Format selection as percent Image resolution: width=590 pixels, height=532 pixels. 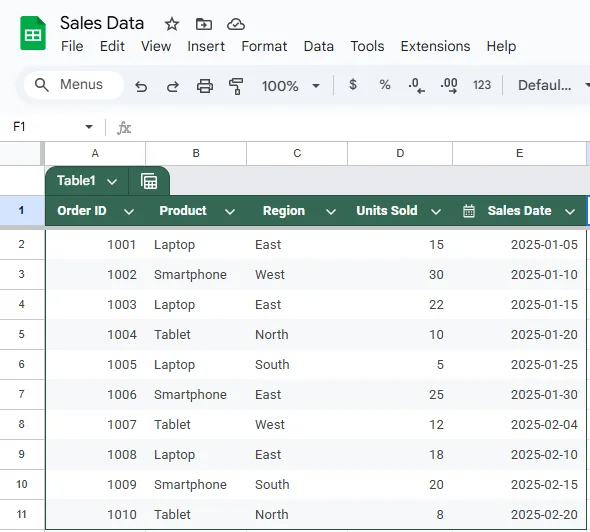[x=385, y=85]
